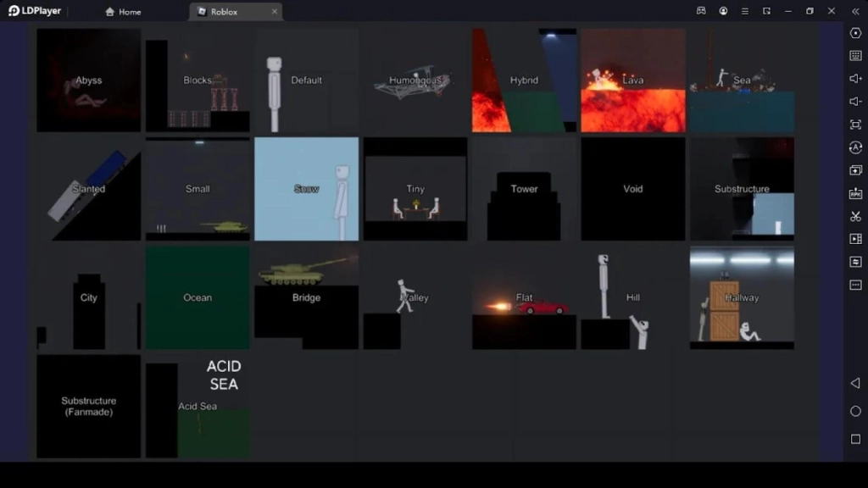Image resolution: width=868 pixels, height=488 pixels.
Task: Turn the emulator volume down
Action: pos(855,102)
